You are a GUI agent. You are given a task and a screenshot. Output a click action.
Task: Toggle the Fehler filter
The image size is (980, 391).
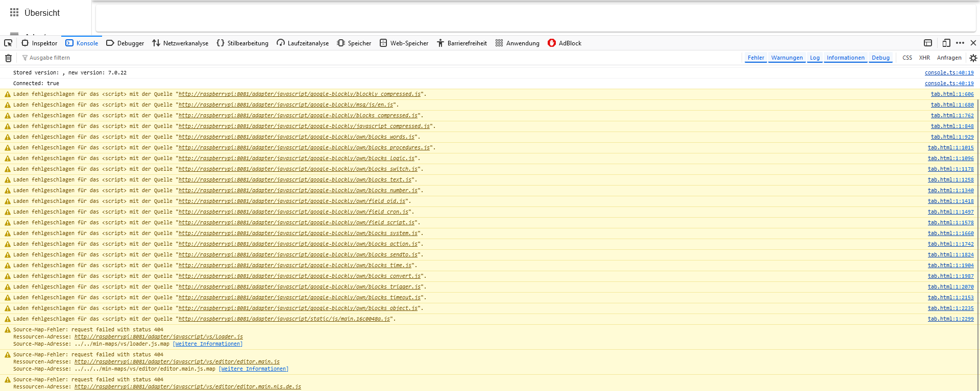(x=756, y=58)
